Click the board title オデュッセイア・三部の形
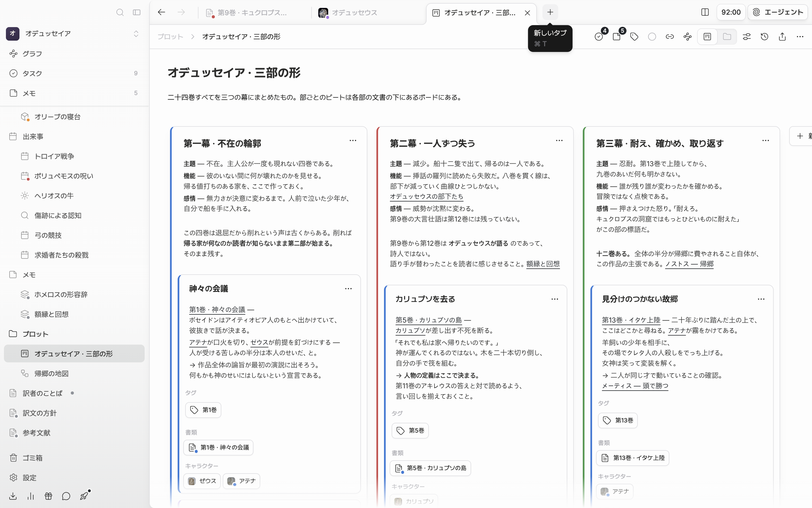The width and height of the screenshot is (812, 508). (234, 73)
